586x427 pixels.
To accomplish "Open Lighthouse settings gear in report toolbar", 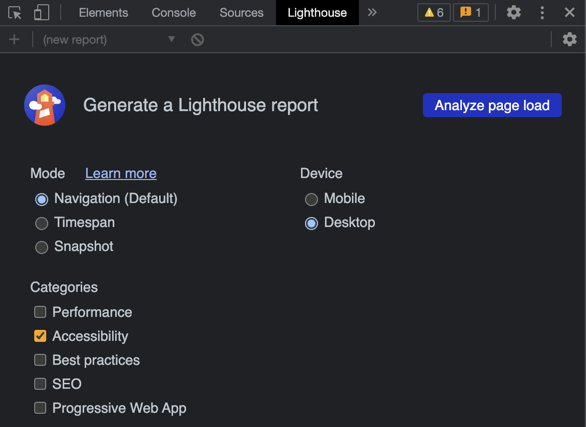I will [570, 39].
